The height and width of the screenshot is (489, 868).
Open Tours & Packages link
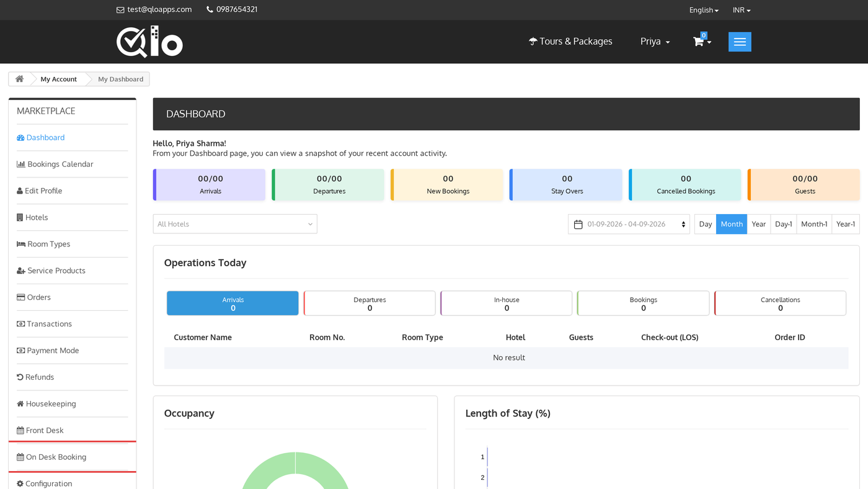click(x=570, y=42)
